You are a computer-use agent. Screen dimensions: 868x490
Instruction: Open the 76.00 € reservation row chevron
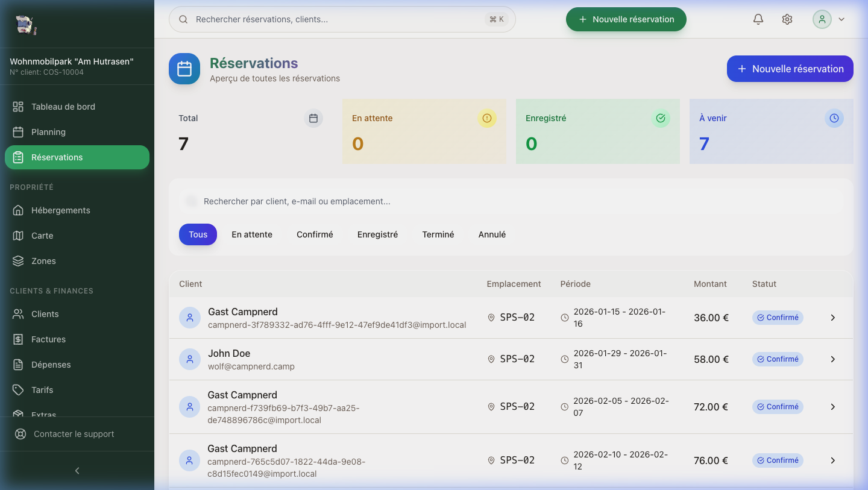click(833, 460)
